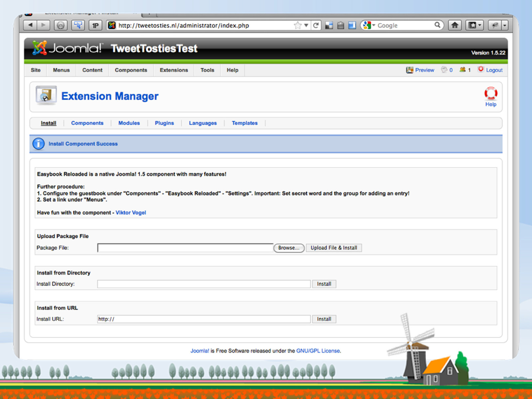Open the Joomla! footer link
Screen dimensions: 532x399
point(200,351)
